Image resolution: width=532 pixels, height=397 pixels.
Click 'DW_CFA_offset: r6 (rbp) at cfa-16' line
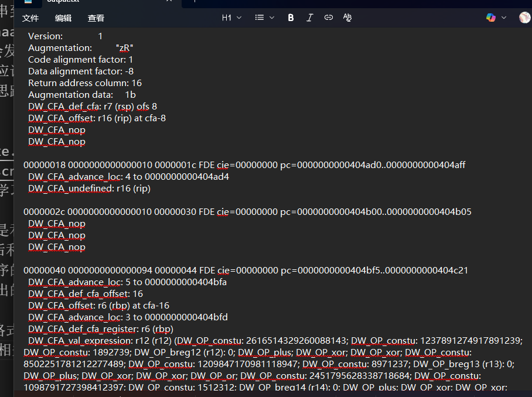click(99, 306)
